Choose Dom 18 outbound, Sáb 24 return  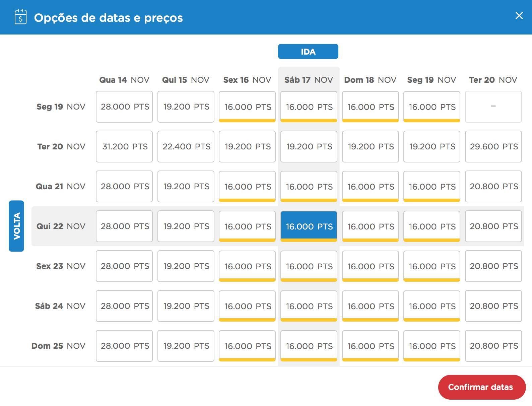click(371, 306)
